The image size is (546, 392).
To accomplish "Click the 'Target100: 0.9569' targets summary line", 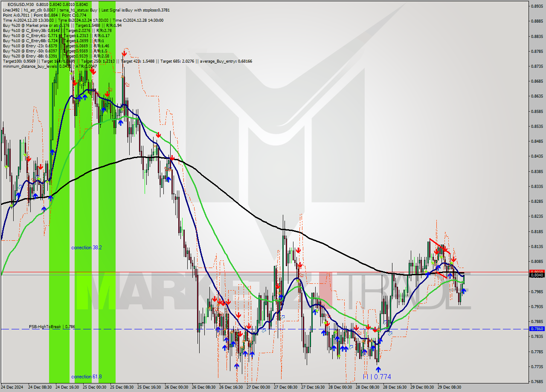I will [x=127, y=61].
